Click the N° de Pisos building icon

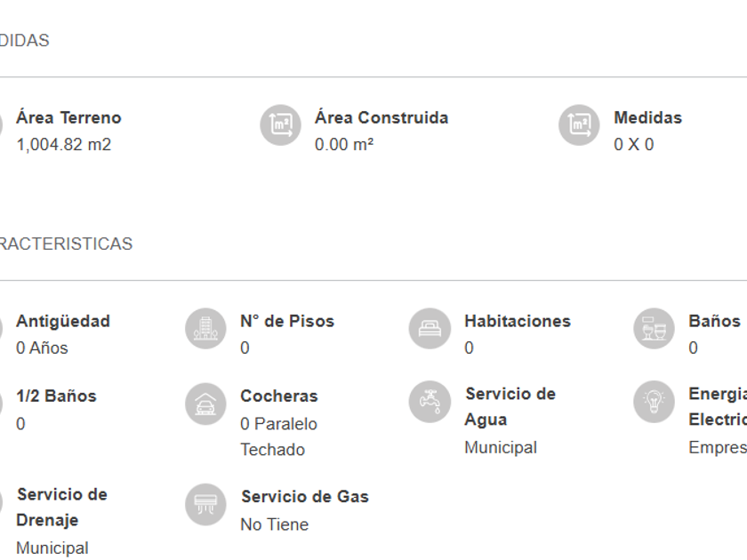(x=205, y=329)
